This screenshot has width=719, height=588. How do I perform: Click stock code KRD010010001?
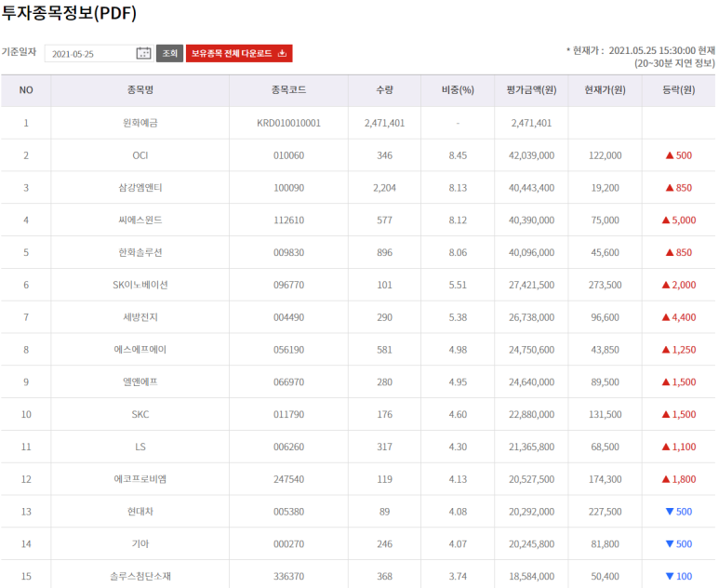tap(289, 123)
